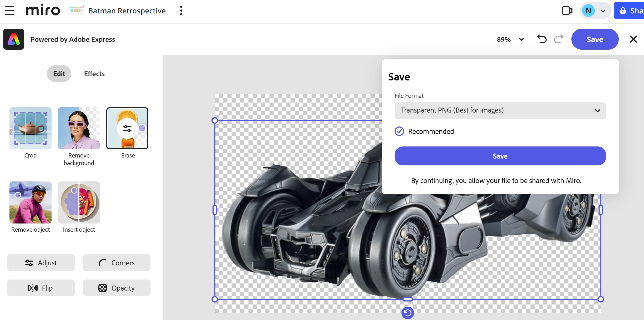Click the redo arrow icon
644x320 pixels.
click(559, 39)
